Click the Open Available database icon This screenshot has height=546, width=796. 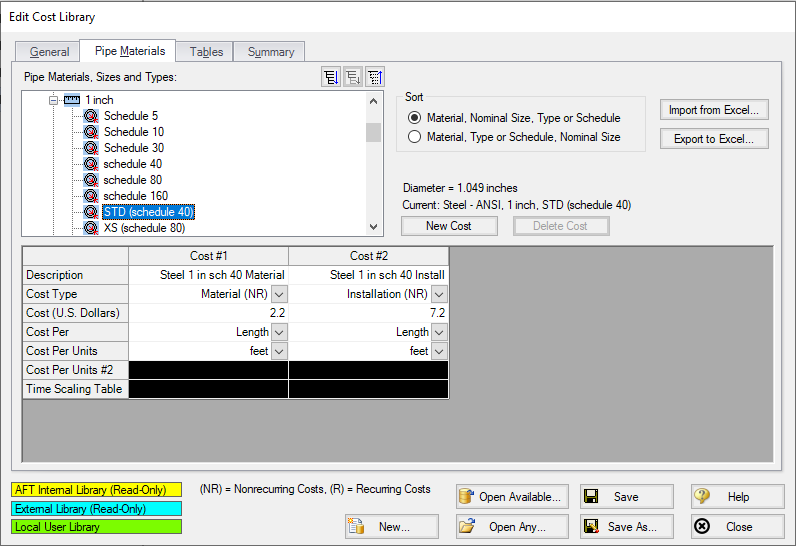coord(466,496)
